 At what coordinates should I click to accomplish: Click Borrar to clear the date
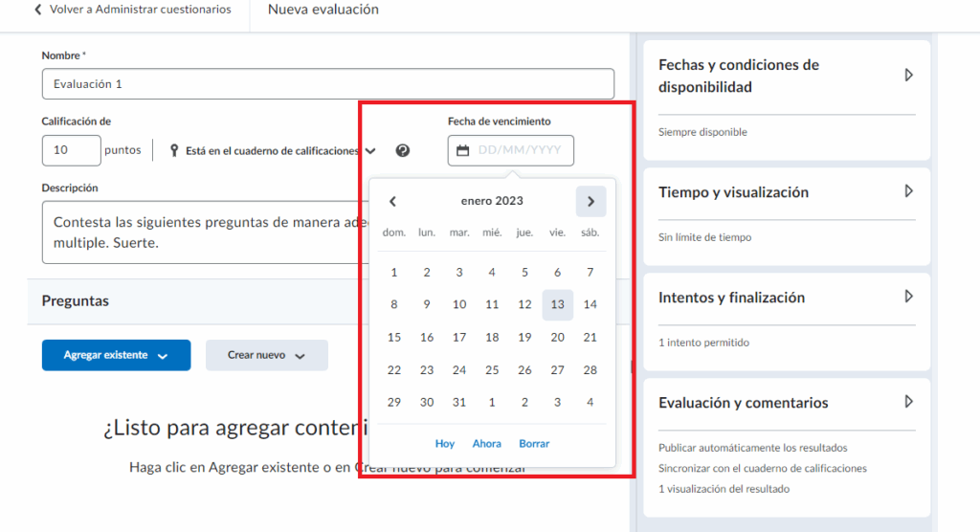click(x=534, y=444)
